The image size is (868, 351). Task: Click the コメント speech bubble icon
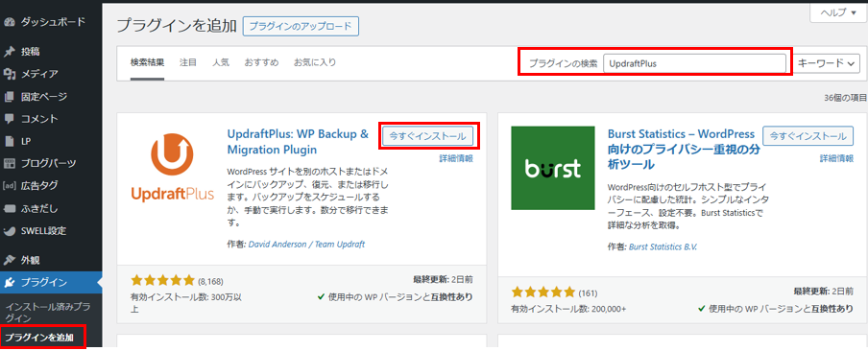pyautogui.click(x=9, y=119)
